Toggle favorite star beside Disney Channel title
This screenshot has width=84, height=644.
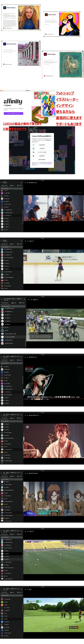point(28,473)
